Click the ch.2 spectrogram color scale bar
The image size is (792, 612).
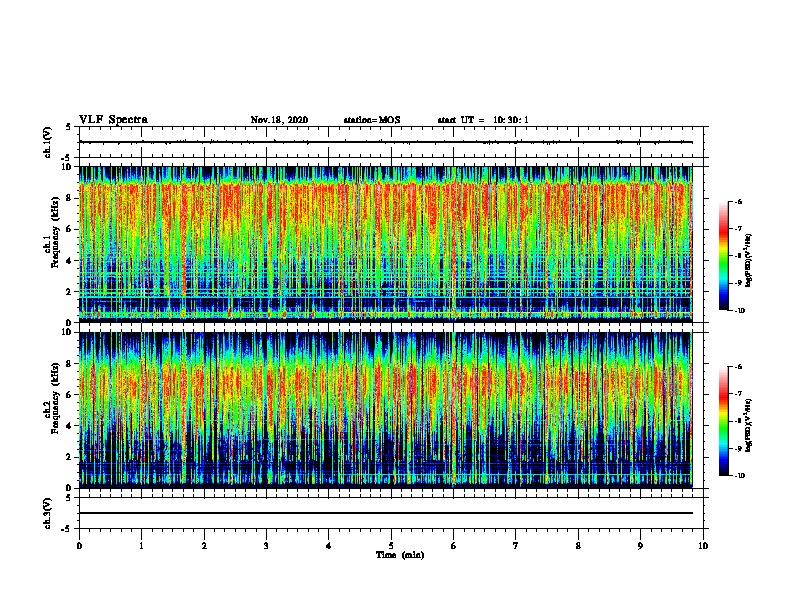point(723,421)
